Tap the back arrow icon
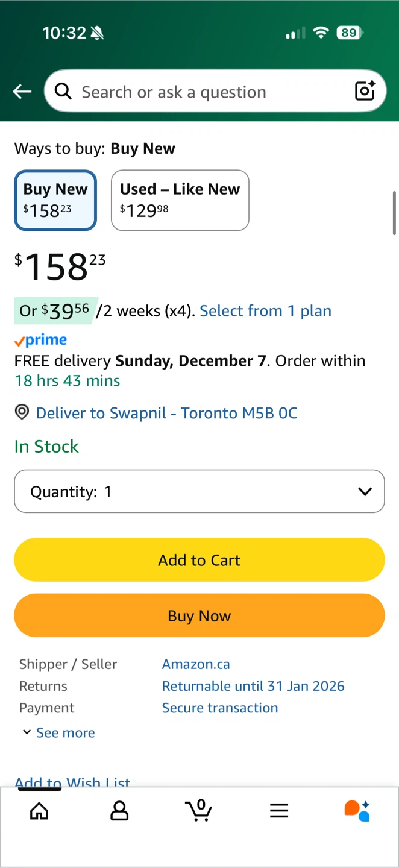Image resolution: width=399 pixels, height=868 pixels. pos(22,92)
